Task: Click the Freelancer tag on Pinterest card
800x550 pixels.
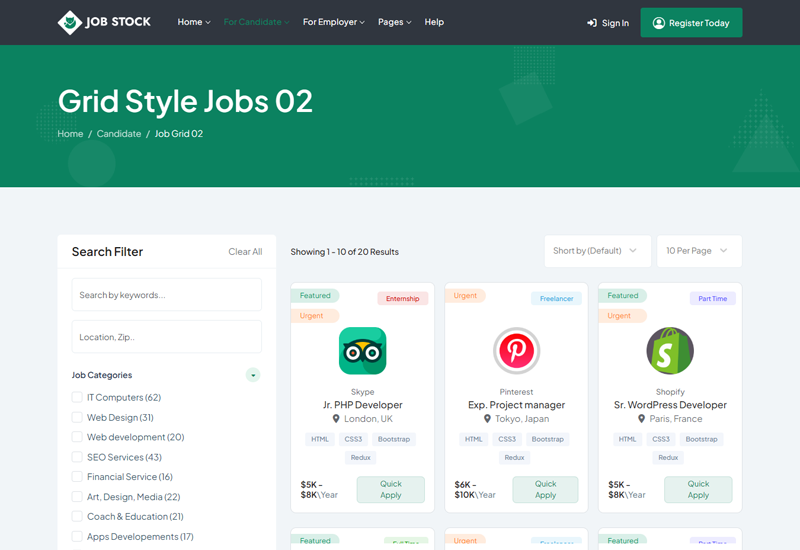Action: point(557,298)
